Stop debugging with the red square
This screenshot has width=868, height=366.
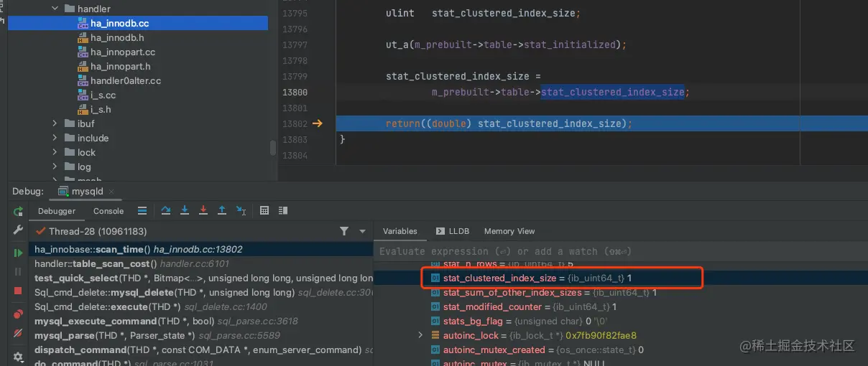(18, 291)
